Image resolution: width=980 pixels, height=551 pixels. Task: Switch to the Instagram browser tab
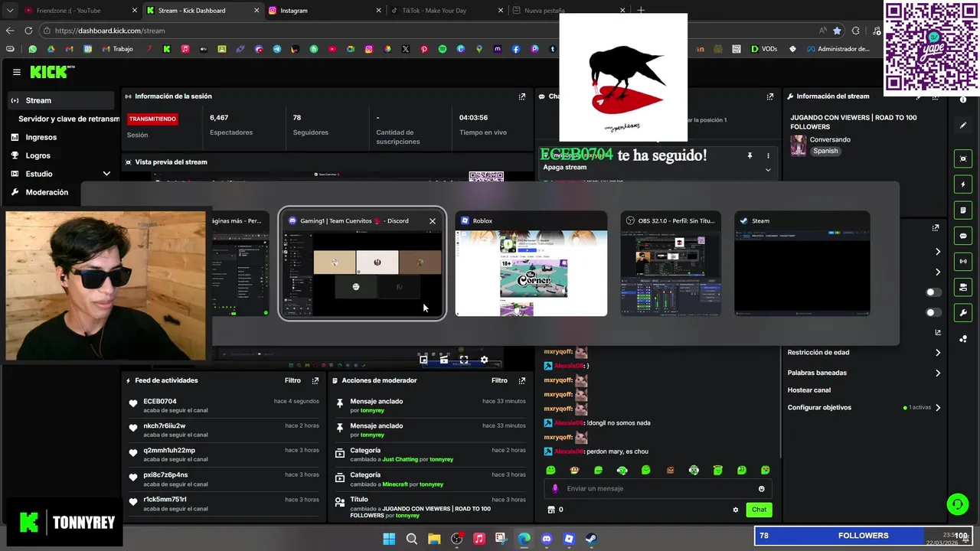324,11
